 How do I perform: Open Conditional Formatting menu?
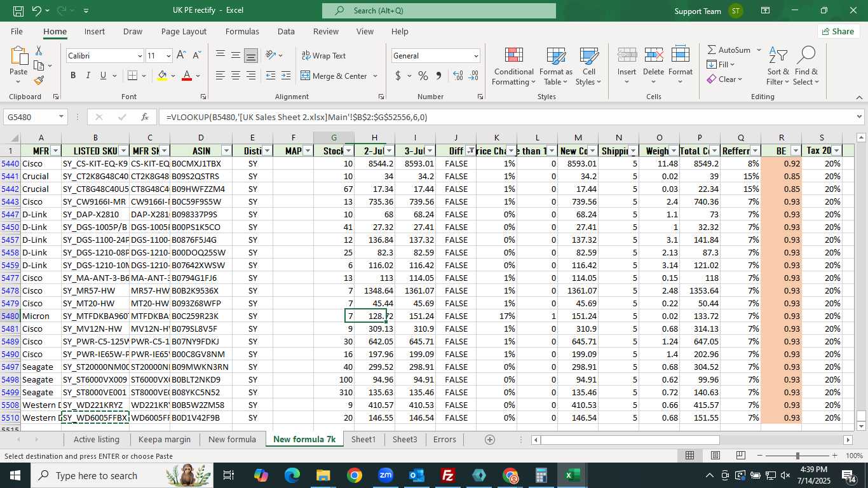[513, 66]
